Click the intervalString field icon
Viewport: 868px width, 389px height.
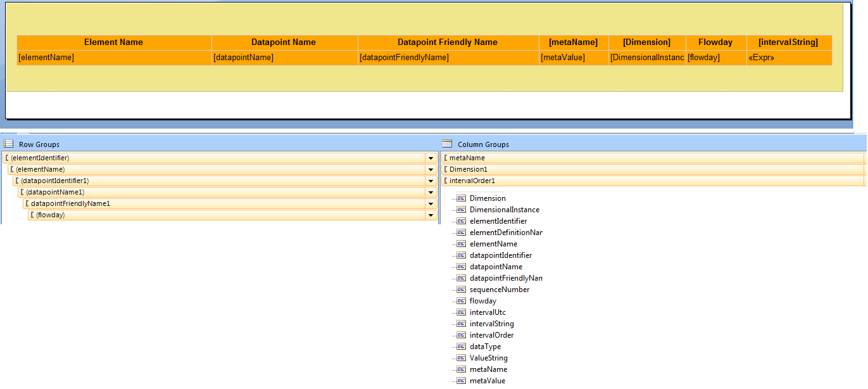[x=461, y=324]
